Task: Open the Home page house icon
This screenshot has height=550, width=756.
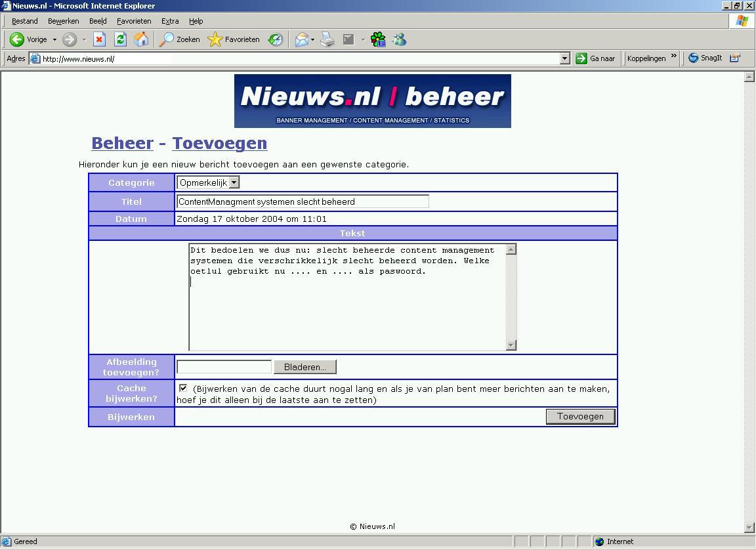Action: (141, 39)
